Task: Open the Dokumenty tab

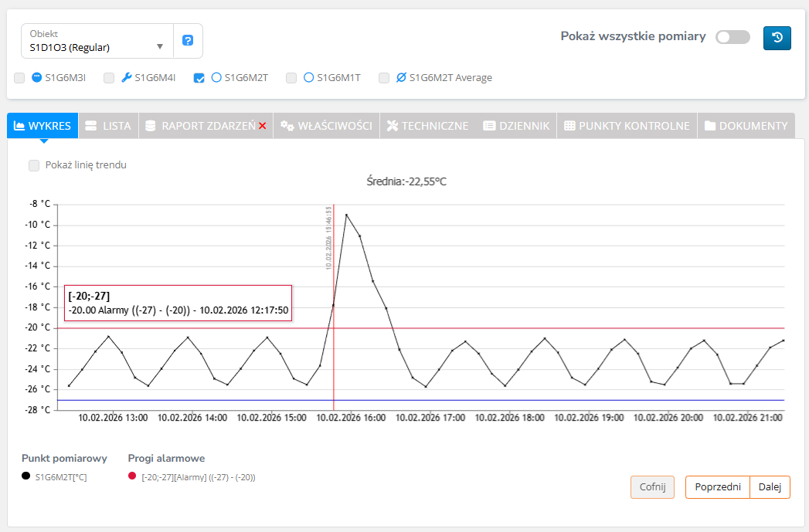Action: pos(746,126)
